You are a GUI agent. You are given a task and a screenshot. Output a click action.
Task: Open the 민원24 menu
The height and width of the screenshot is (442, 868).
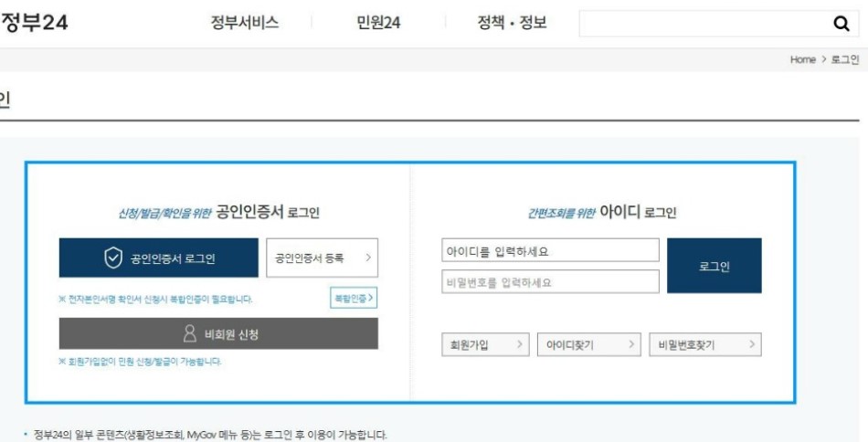click(x=378, y=23)
